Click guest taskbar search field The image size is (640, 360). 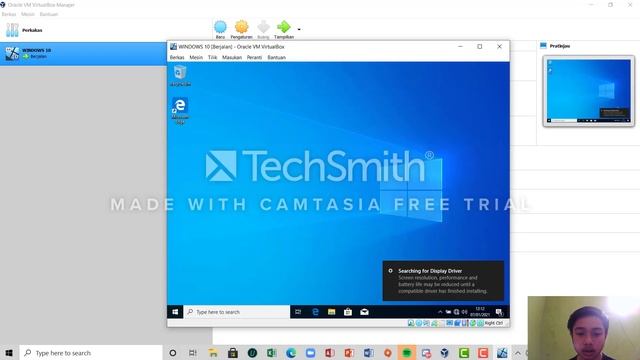coord(237,312)
